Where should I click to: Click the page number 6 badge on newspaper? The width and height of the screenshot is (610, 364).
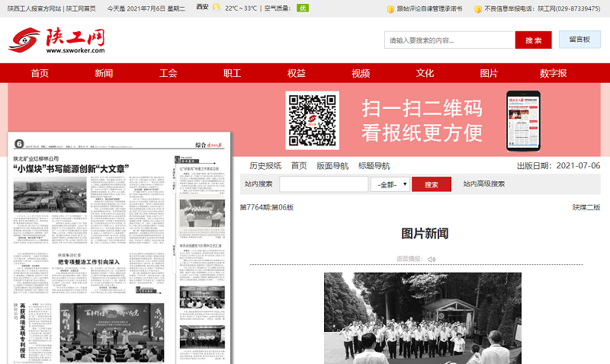(19, 144)
